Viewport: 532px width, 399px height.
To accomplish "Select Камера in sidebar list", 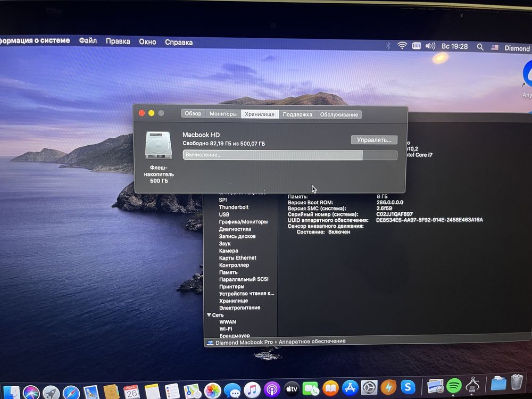I will coord(228,251).
